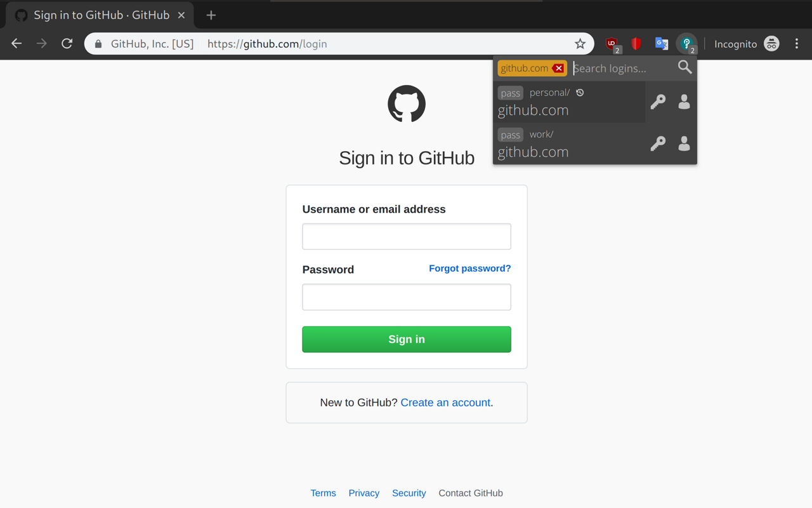The height and width of the screenshot is (508, 812).
Task: Click the search magnifier in the Browserpass popup
Action: pos(684,67)
